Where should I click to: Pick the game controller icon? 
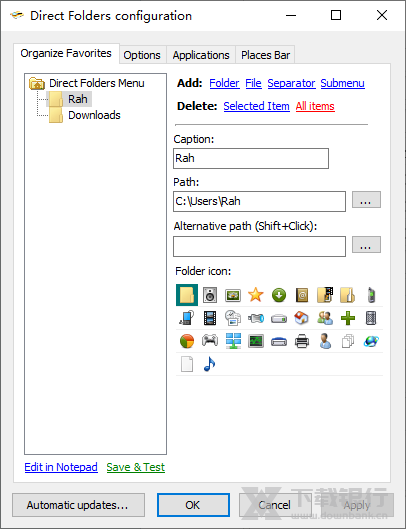pos(210,340)
